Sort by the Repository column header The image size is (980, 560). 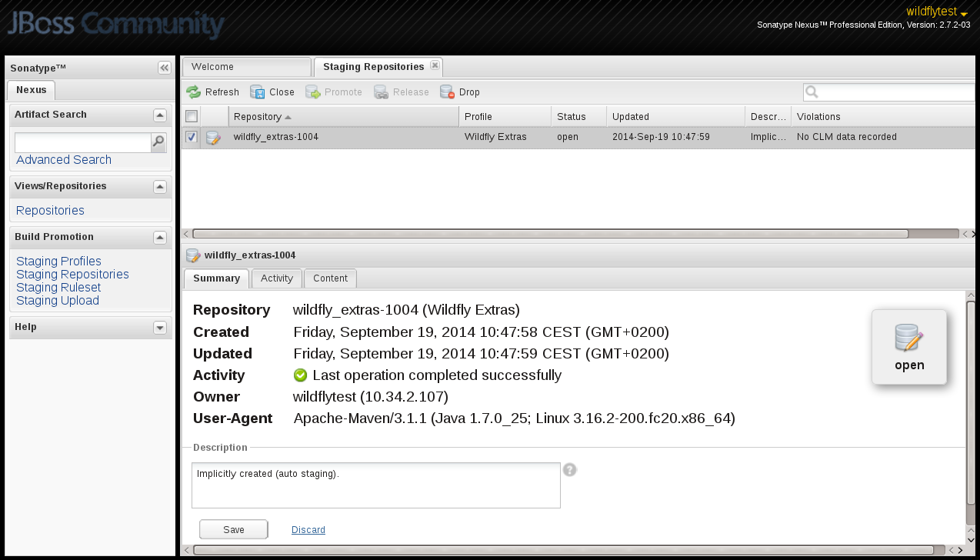[x=344, y=117]
